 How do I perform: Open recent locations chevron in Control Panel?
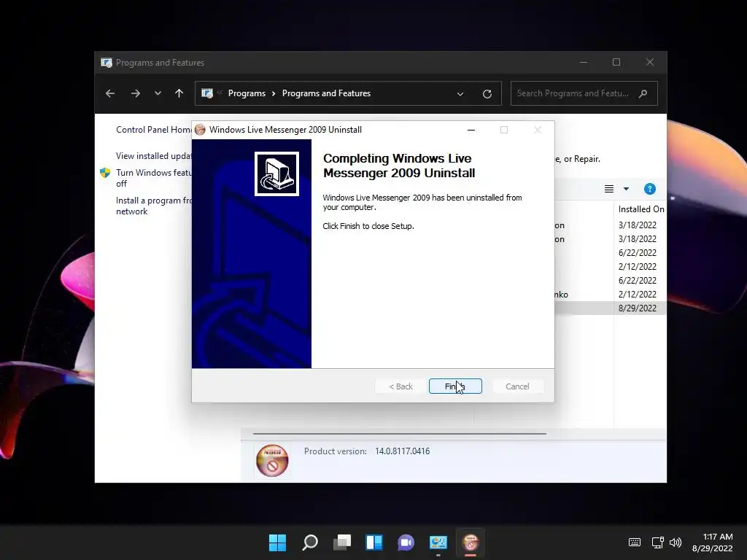(x=158, y=93)
